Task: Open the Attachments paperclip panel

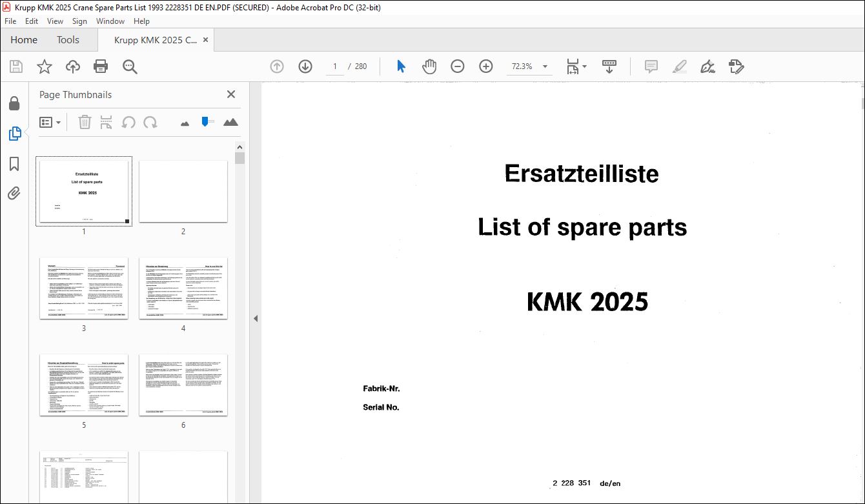Action: [x=14, y=193]
